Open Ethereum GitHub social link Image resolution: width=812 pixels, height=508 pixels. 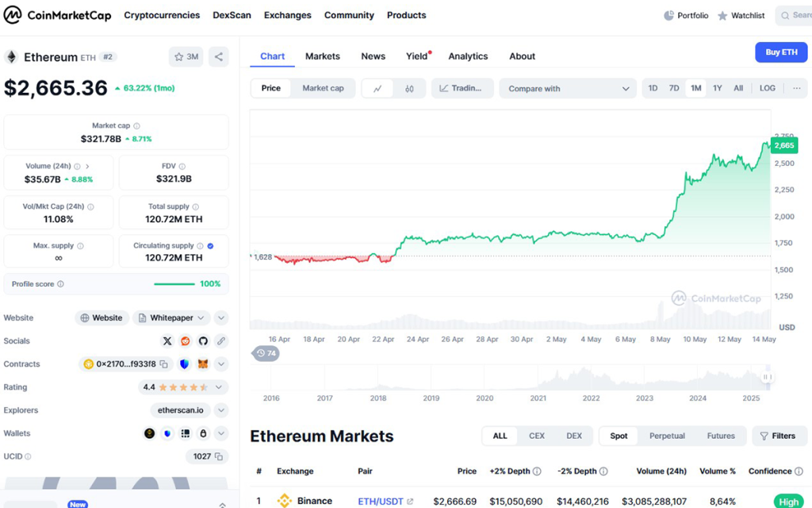[x=203, y=341]
